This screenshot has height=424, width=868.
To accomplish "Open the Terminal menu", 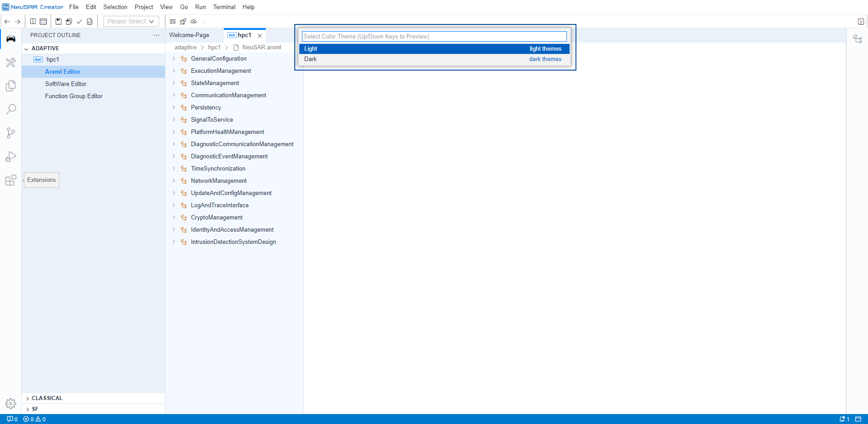I will [x=224, y=7].
